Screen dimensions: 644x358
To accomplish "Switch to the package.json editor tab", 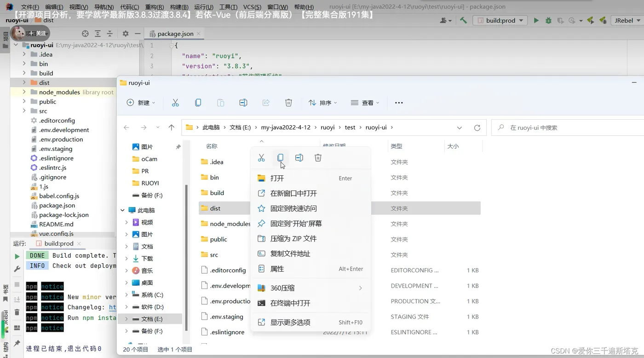I will coord(175,34).
